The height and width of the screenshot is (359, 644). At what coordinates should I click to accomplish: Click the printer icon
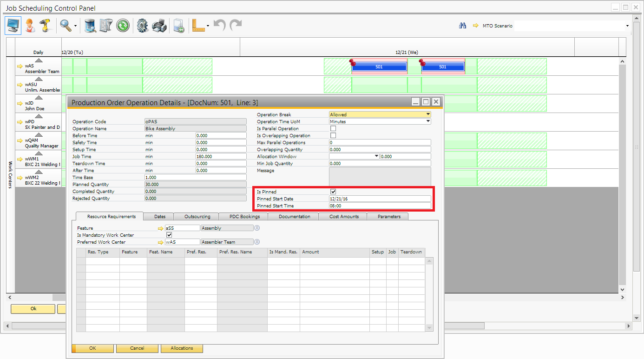coord(159,26)
